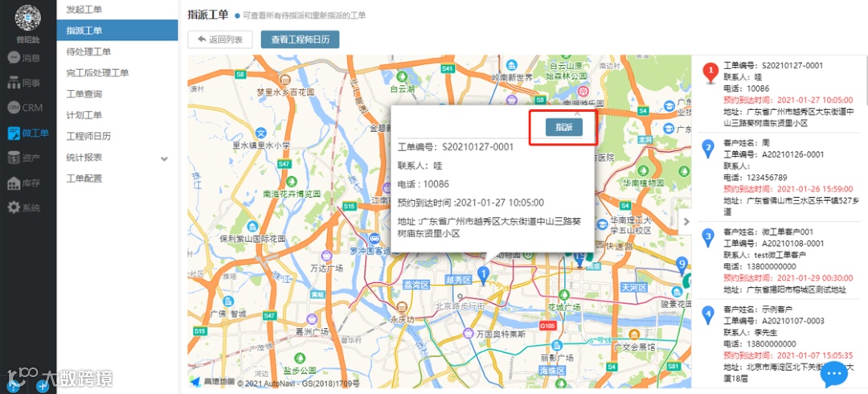
Task: Click the 返回列表 button
Action: (219, 40)
